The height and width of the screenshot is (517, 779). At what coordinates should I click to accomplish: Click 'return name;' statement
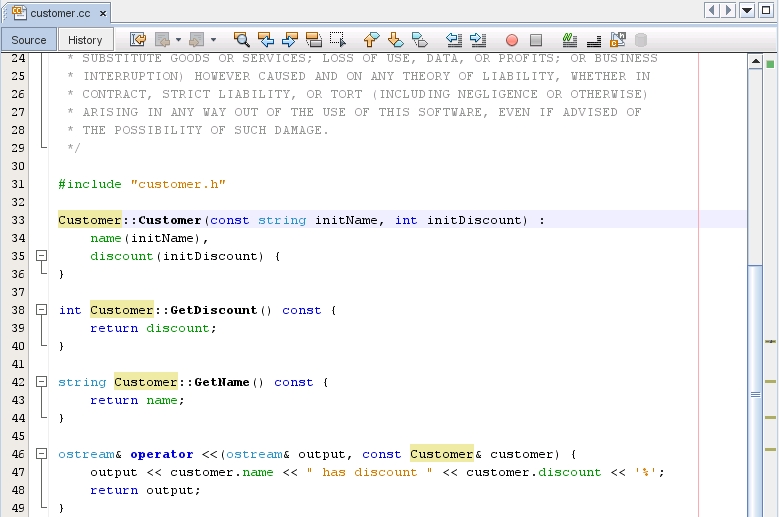pyautogui.click(x=138, y=400)
